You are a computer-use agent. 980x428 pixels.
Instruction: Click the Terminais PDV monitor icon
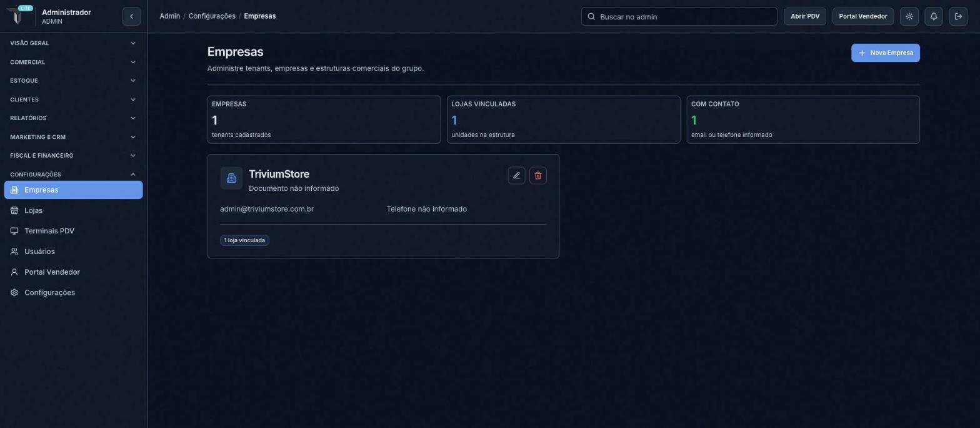(x=14, y=231)
